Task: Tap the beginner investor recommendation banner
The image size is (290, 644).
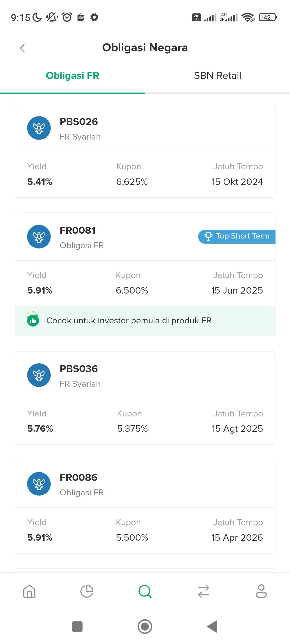Action: 145,321
